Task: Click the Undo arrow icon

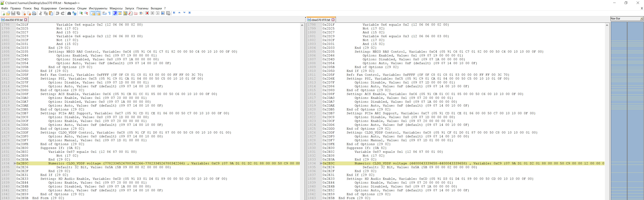Action: (58, 13)
